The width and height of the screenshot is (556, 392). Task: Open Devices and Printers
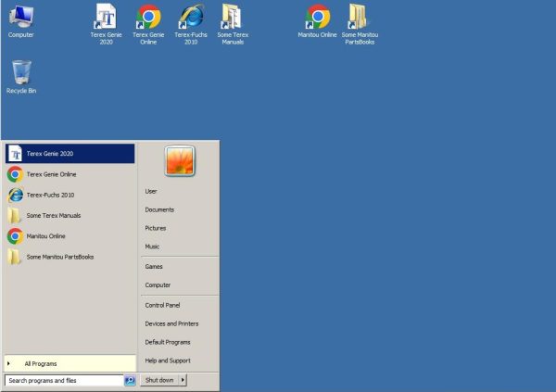click(x=171, y=323)
